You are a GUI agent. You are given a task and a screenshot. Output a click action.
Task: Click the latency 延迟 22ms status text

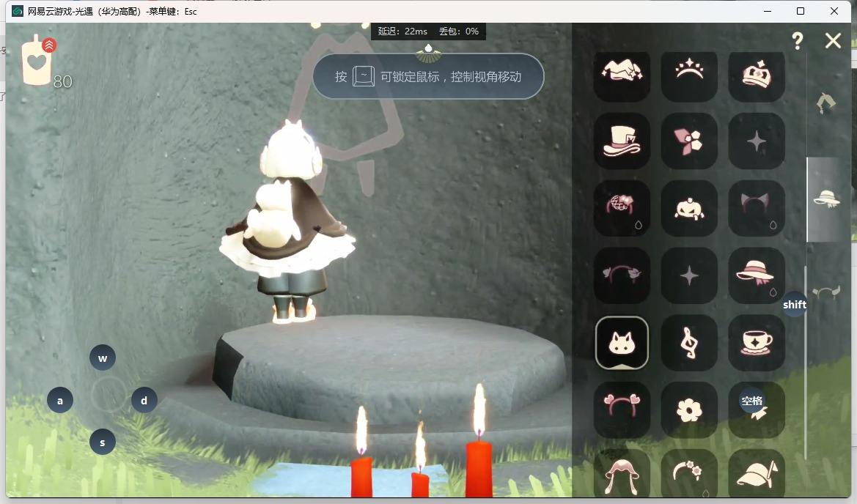[402, 31]
